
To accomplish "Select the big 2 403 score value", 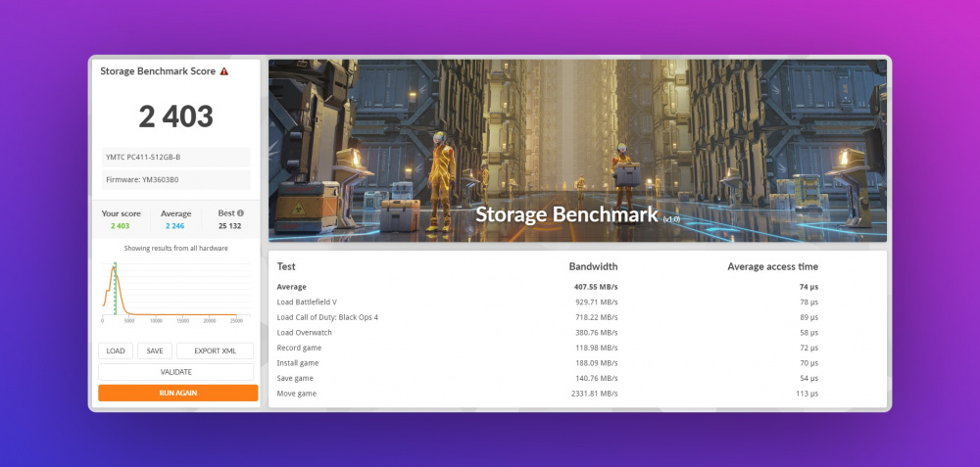I will pos(176,117).
